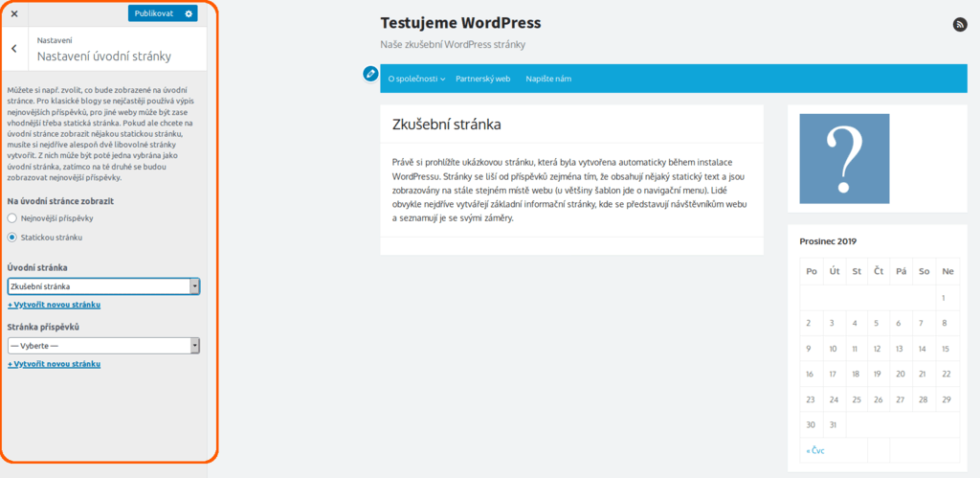Image resolution: width=980 pixels, height=478 pixels.
Task: Open the 'Úvodní stránka' dropdown
Action: [103, 285]
